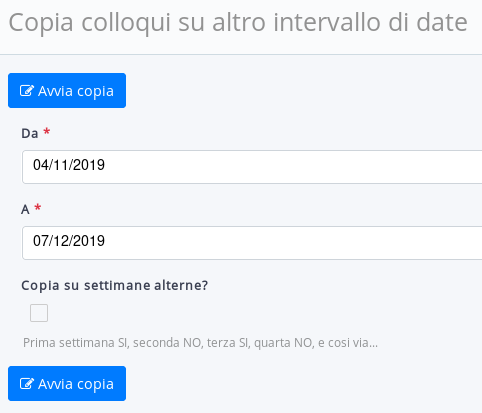Click the Avvia copia text on the bottom button
482x413 pixels.
pyautogui.click(x=76, y=384)
